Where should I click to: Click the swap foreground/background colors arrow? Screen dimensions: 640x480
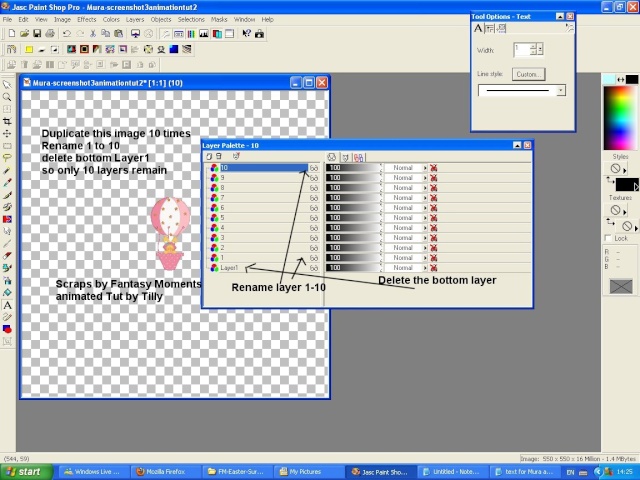click(x=620, y=80)
